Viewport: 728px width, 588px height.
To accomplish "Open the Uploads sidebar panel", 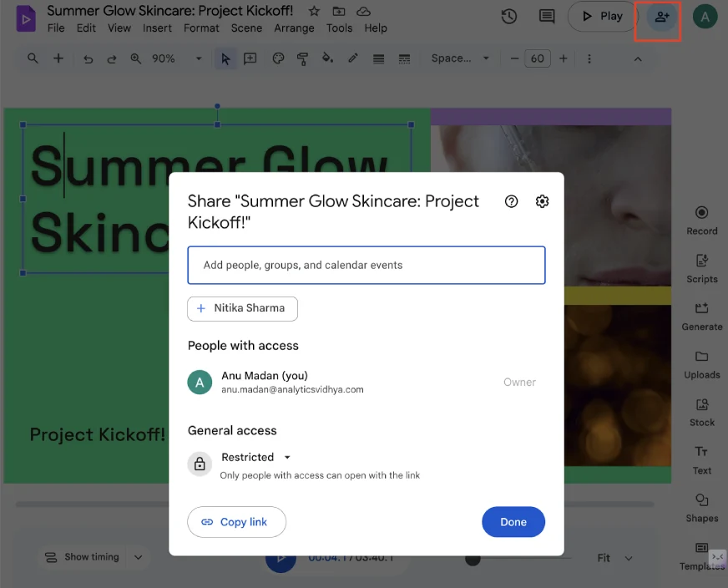I will point(701,365).
